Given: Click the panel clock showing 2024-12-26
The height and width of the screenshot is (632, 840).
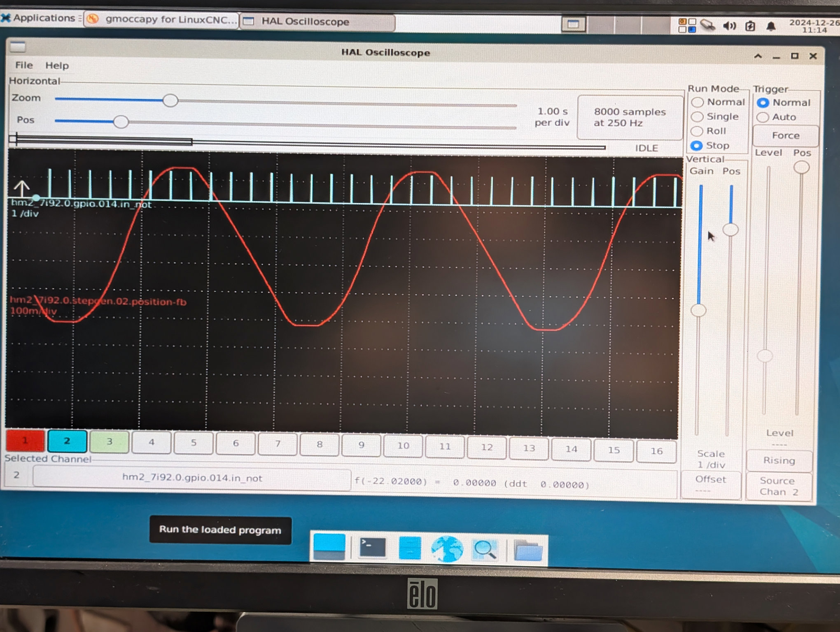Looking at the screenshot, I should (814, 26).
